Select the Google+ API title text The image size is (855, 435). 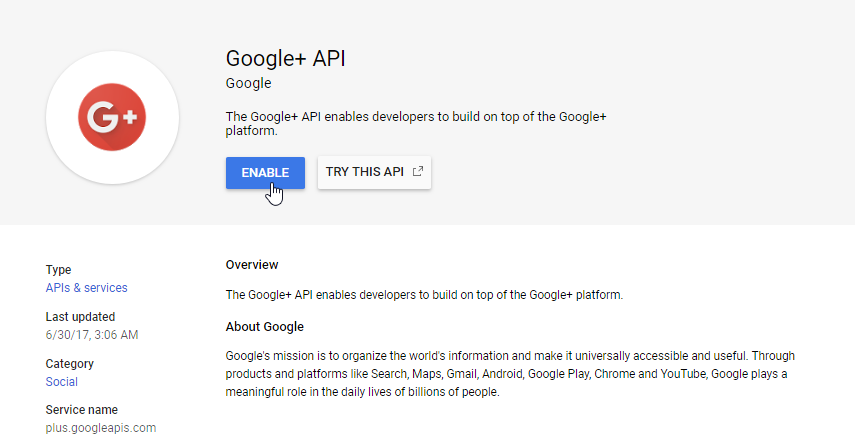tap(286, 58)
